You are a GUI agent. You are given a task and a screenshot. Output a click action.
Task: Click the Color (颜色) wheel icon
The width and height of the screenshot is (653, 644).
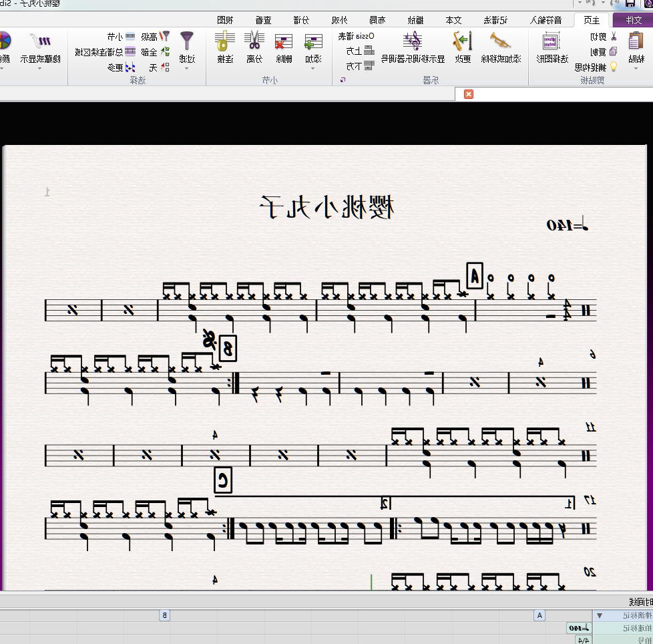4,41
